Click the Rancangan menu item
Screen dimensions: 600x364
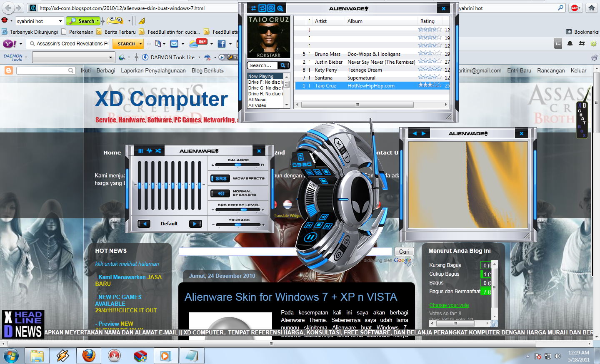(551, 70)
